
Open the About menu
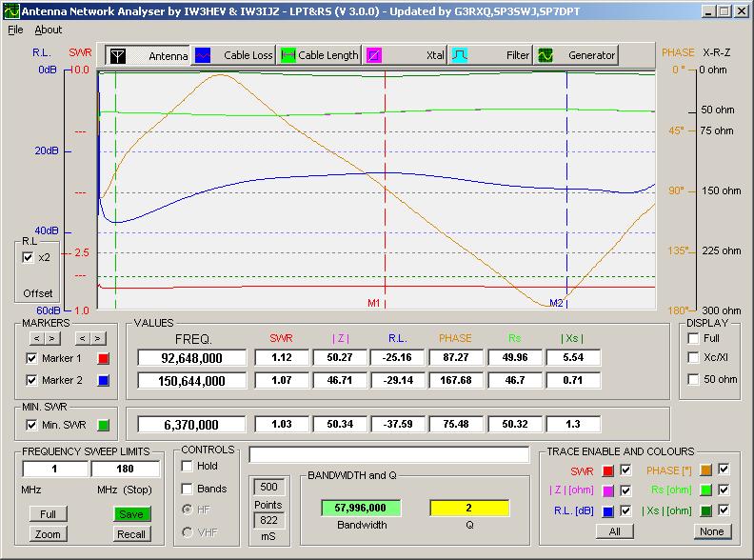click(48, 30)
